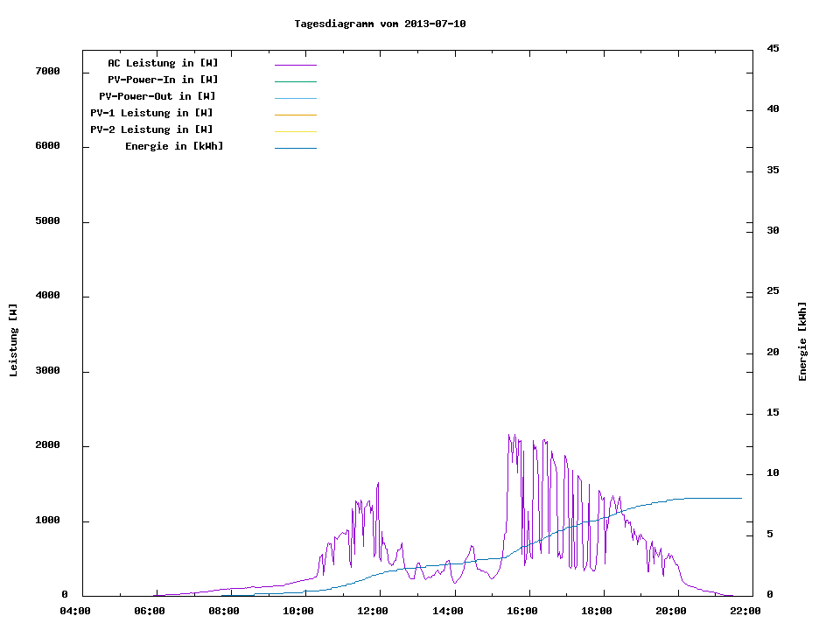This screenshot has width=840, height=630.
Task: Click the 04:00 label at the axis start
Action: [75, 612]
